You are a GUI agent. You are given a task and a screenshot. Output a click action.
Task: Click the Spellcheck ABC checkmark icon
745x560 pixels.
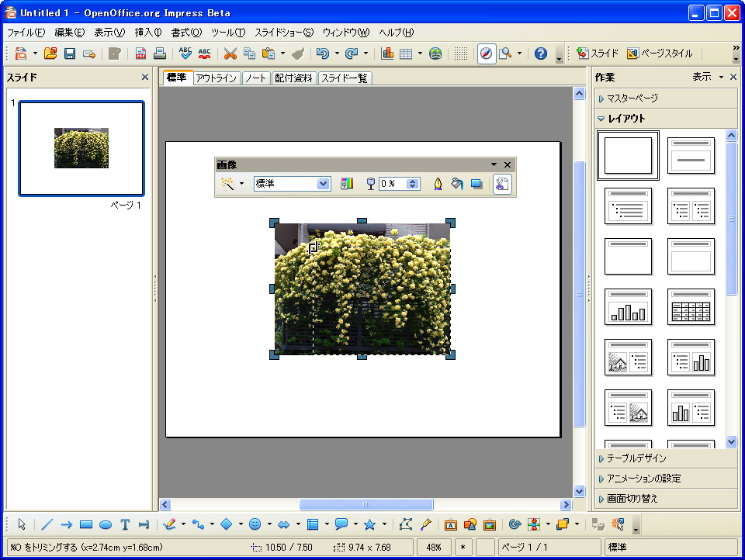tap(185, 54)
